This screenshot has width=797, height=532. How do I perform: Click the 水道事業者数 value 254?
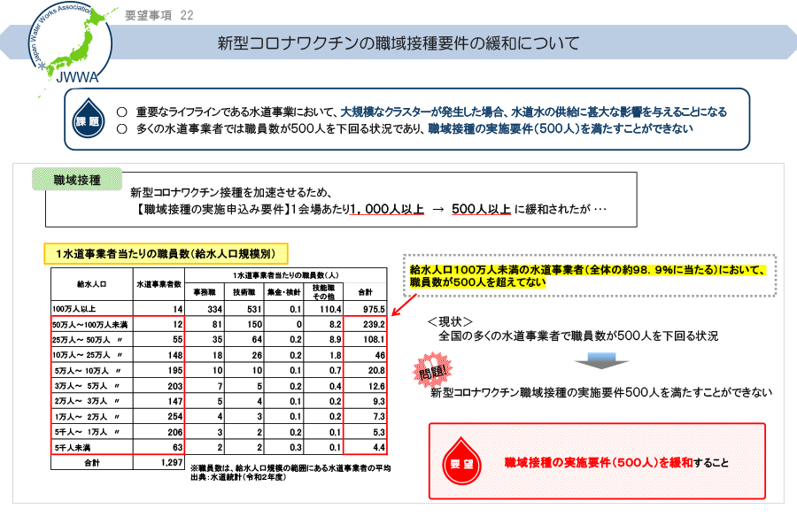pyautogui.click(x=174, y=417)
